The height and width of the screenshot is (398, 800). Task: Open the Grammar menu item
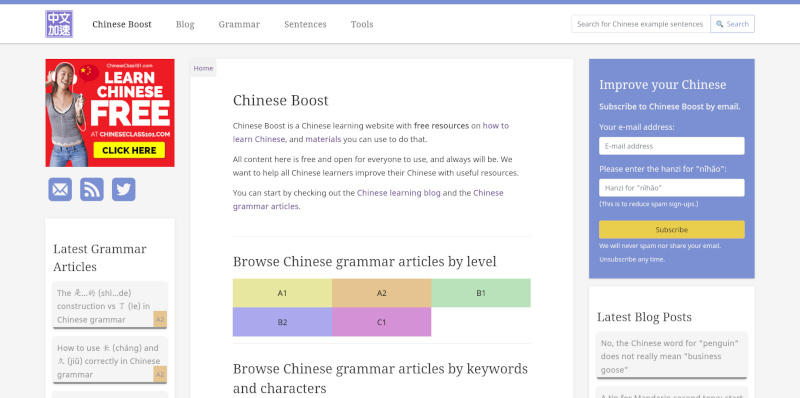point(239,24)
